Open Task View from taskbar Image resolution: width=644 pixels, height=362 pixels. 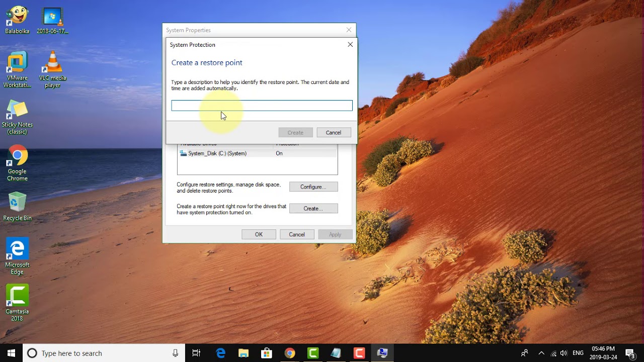point(196,353)
